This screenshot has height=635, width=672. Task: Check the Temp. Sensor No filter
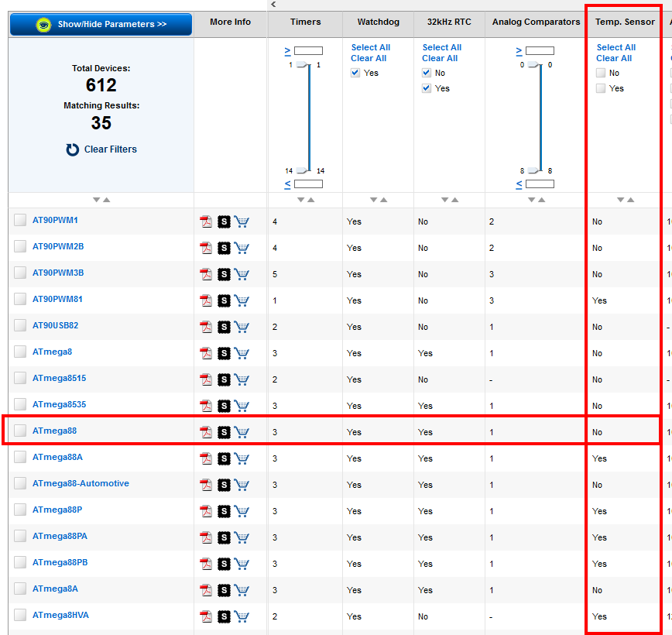601,73
